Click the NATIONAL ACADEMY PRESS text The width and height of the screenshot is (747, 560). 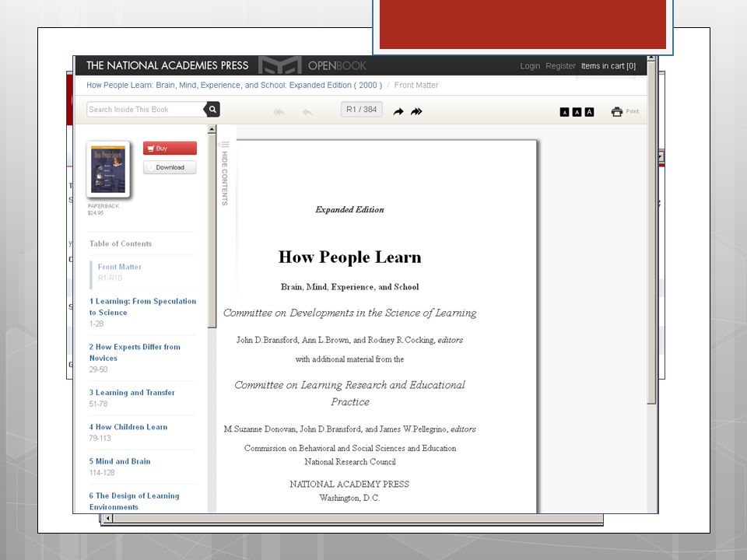pyautogui.click(x=349, y=485)
